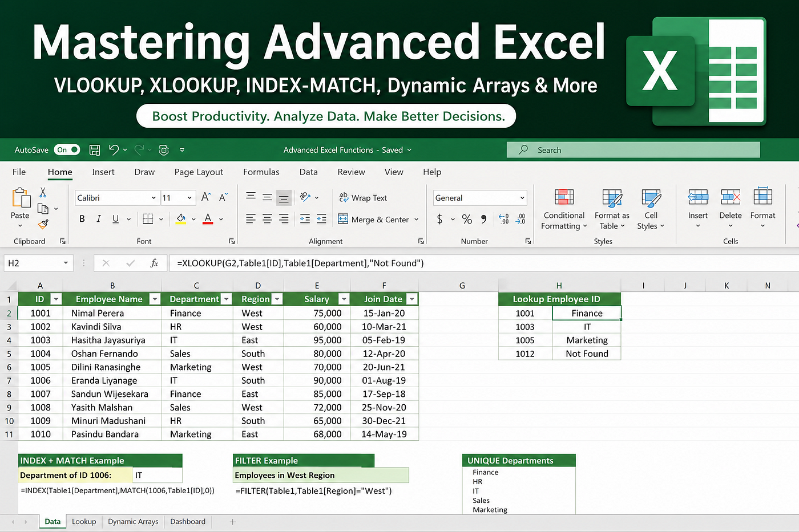Screen dimensions: 799x532
Task: Cut the selection with the scissors icon
Action: pyautogui.click(x=43, y=193)
